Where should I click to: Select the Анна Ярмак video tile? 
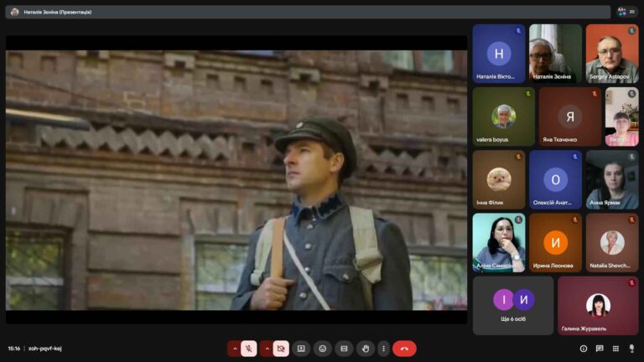612,180
